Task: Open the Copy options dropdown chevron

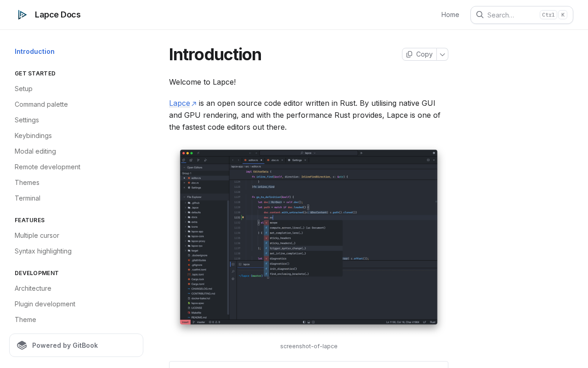Action: point(442,54)
